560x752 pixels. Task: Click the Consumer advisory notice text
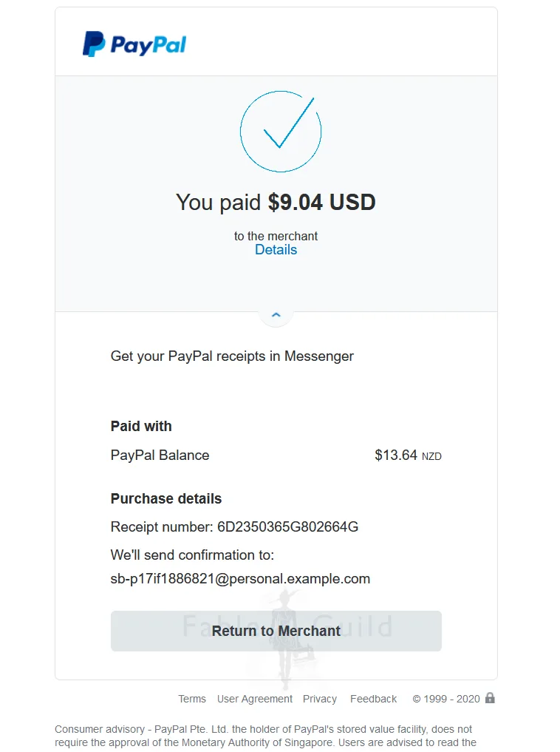point(264,736)
